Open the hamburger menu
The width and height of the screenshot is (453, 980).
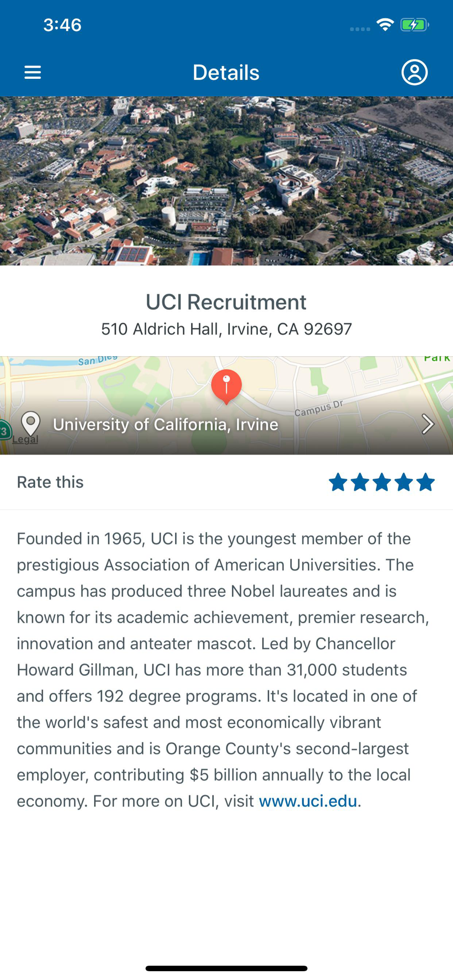33,73
